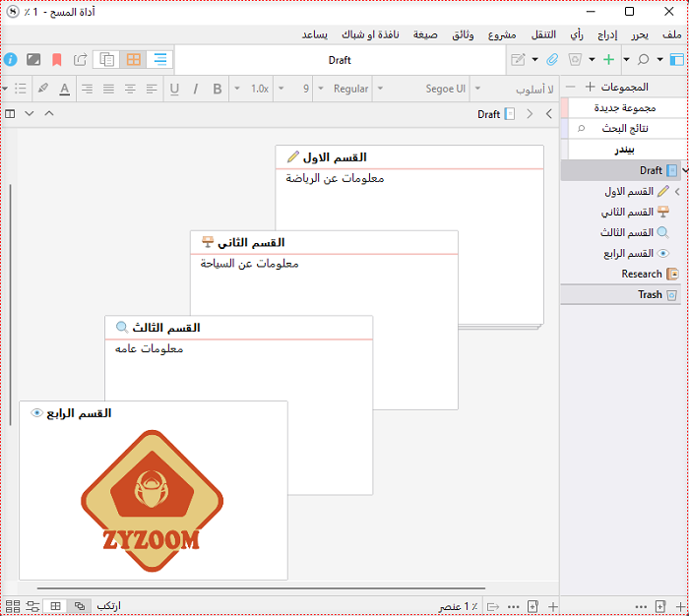This screenshot has width=689, height=616.
Task: Click the highlighter pen icon
Action: tap(42, 89)
